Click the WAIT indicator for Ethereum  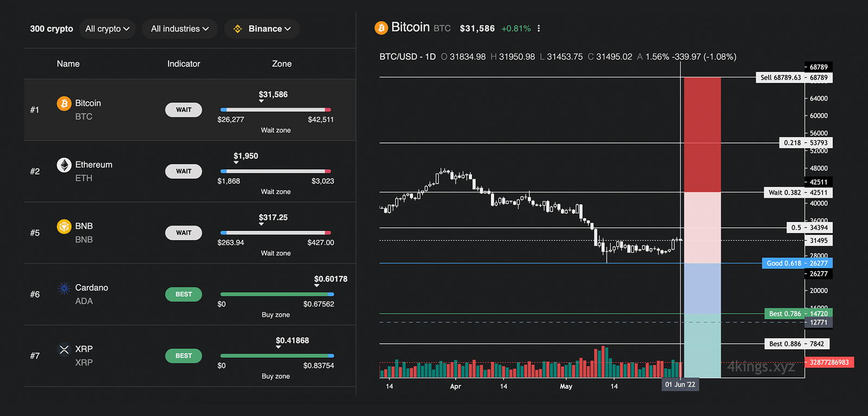click(183, 171)
